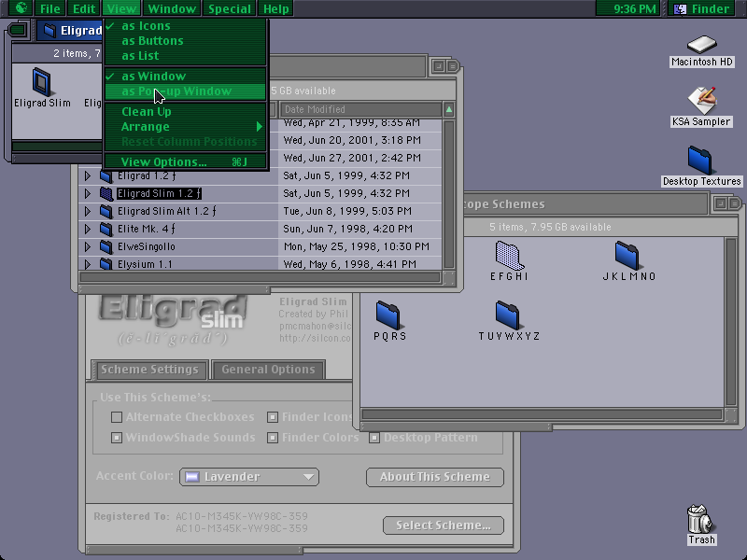
Task: Click the Lavender color swatch in dropdown
Action: coord(192,477)
